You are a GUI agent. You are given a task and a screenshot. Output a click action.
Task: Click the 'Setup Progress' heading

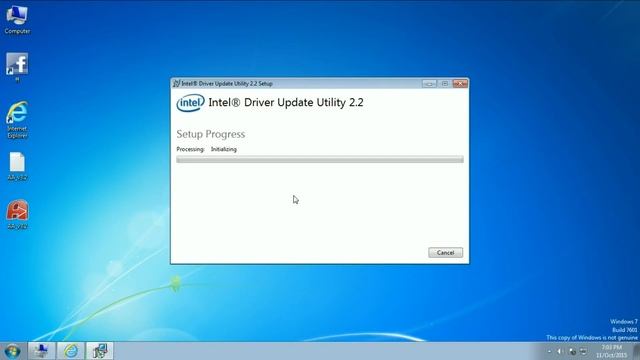click(211, 134)
